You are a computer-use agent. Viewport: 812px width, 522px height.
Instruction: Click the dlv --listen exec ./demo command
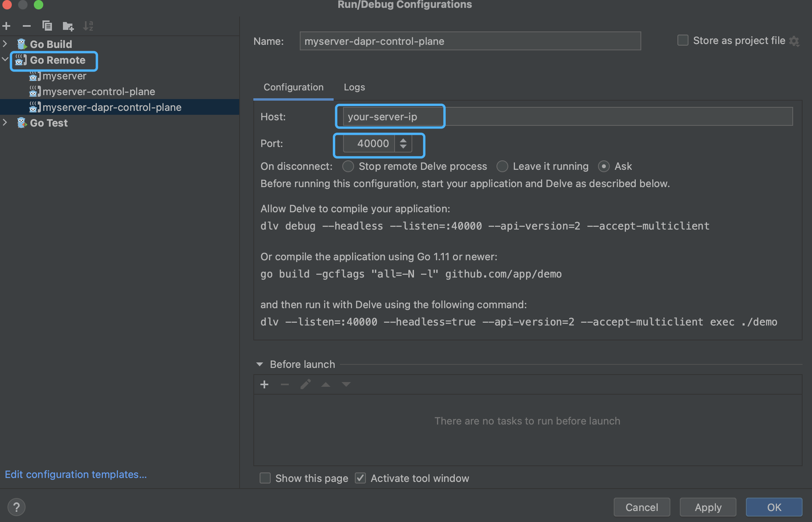click(x=519, y=322)
